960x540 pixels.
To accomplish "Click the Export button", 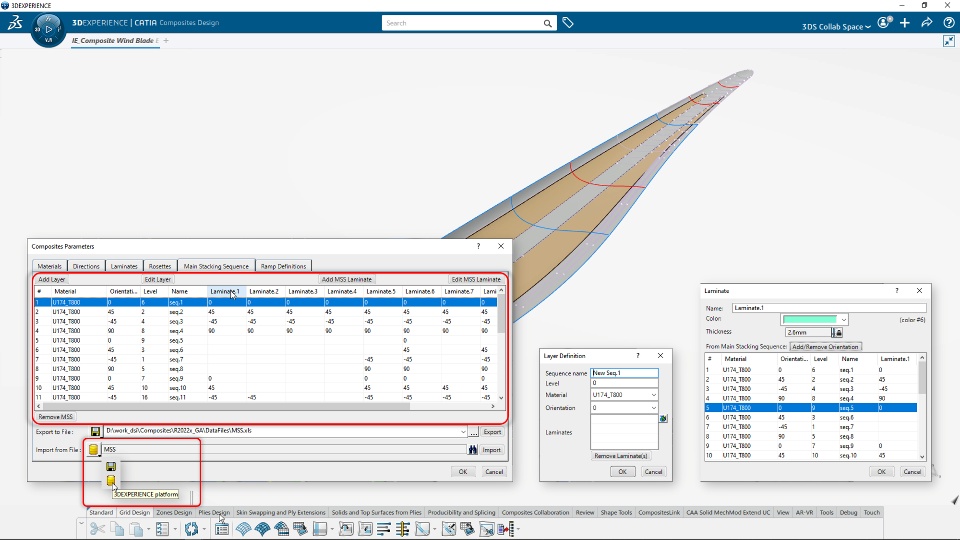I will point(492,432).
